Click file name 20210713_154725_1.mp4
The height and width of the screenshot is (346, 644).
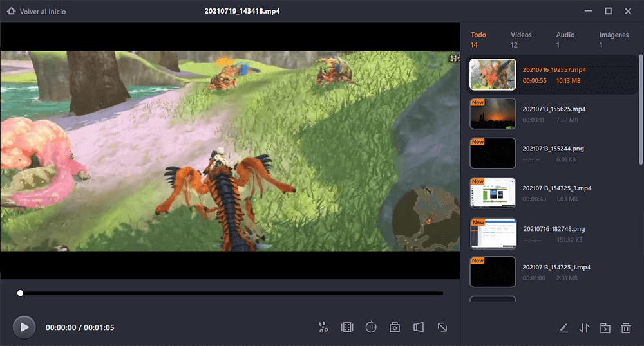(x=556, y=268)
